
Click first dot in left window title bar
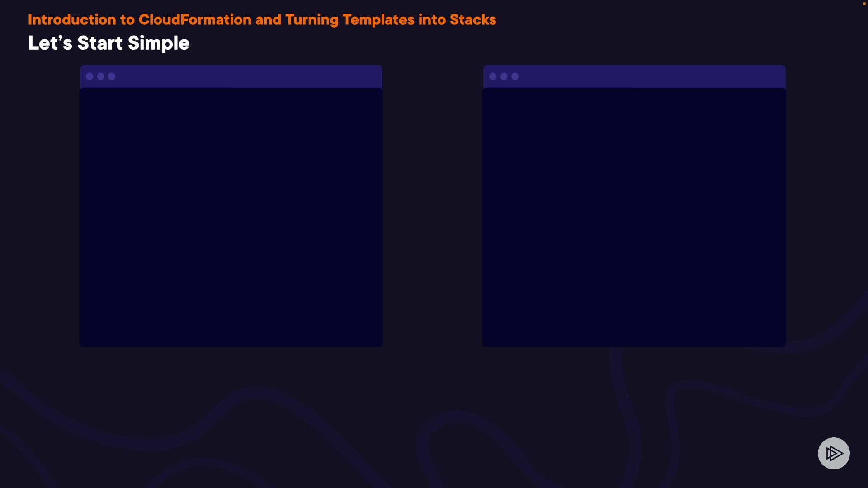click(90, 76)
